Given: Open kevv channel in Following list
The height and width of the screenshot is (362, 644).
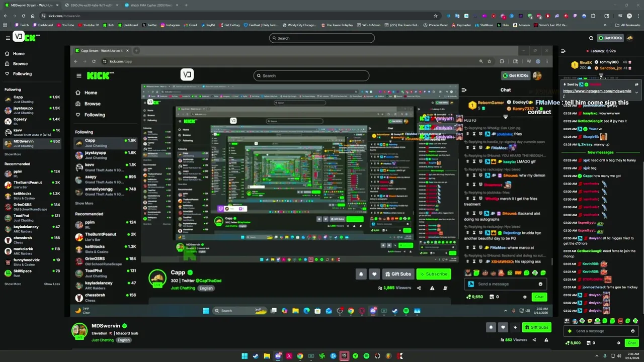Looking at the screenshot, I should pyautogui.click(x=32, y=132).
